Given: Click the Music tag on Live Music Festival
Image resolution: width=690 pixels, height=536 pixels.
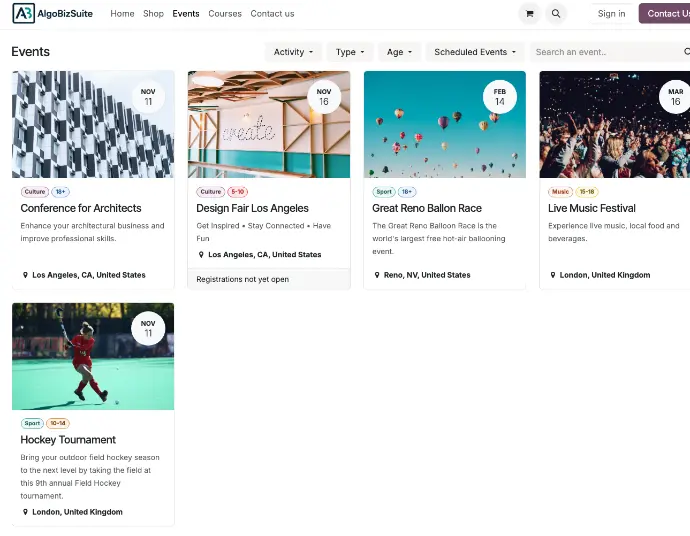Looking at the screenshot, I should click(x=560, y=192).
